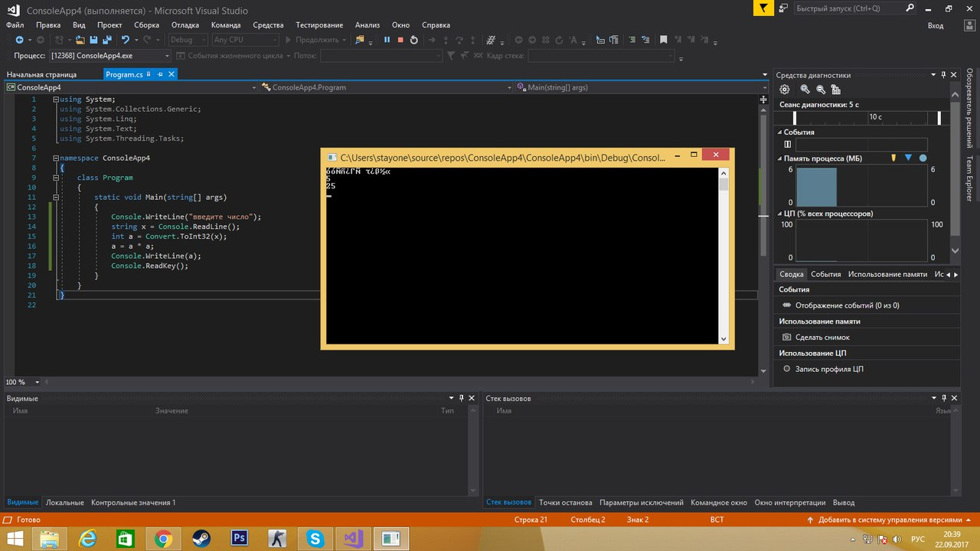
Task: Open Photoshop from the taskbar
Action: point(238,539)
